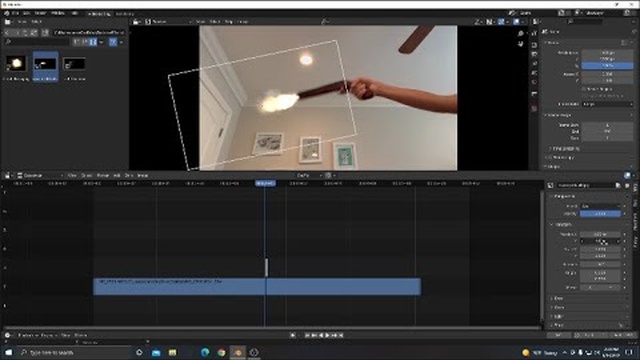Toggle file browser filter button
The height and width of the screenshot is (360, 640).
pyautogui.click(x=113, y=42)
